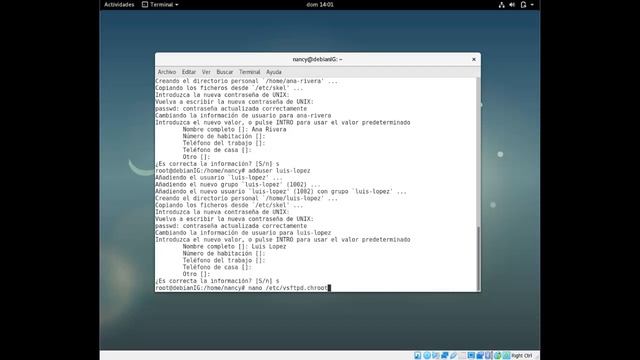Click the VirtualBox optical disc icon
Screen dimensions: 640x360
pyautogui.click(x=427, y=356)
